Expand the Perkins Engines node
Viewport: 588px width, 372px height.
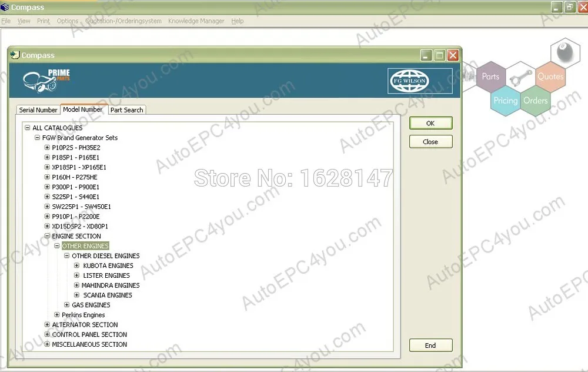click(x=56, y=314)
